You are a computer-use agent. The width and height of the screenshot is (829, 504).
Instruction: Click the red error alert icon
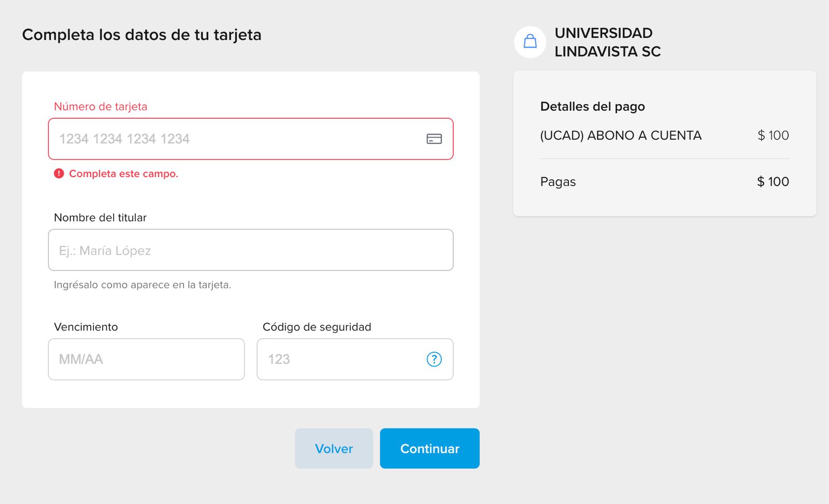59,174
